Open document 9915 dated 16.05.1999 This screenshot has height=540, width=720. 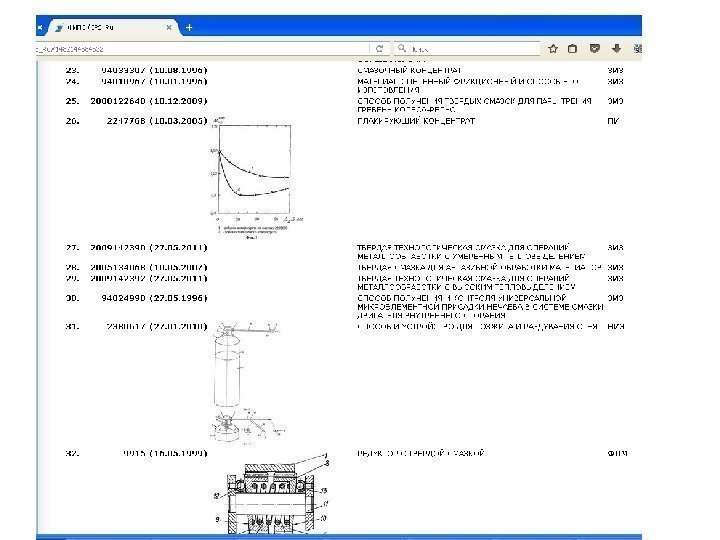165,453
